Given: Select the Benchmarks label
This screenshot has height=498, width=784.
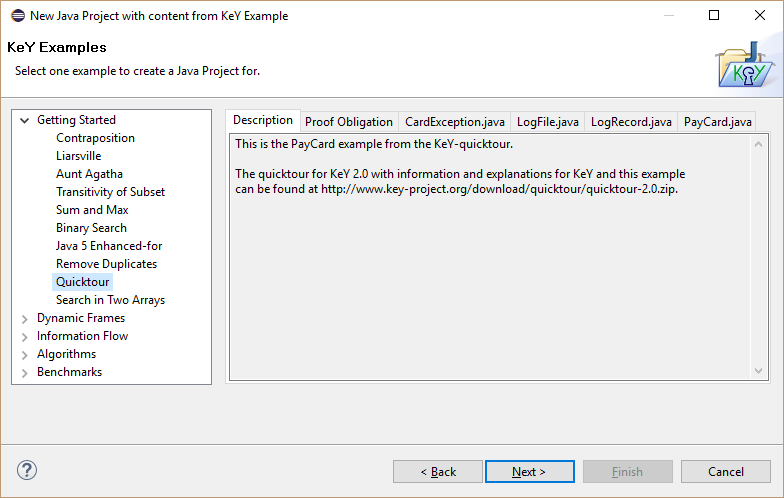Looking at the screenshot, I should pos(69,372).
